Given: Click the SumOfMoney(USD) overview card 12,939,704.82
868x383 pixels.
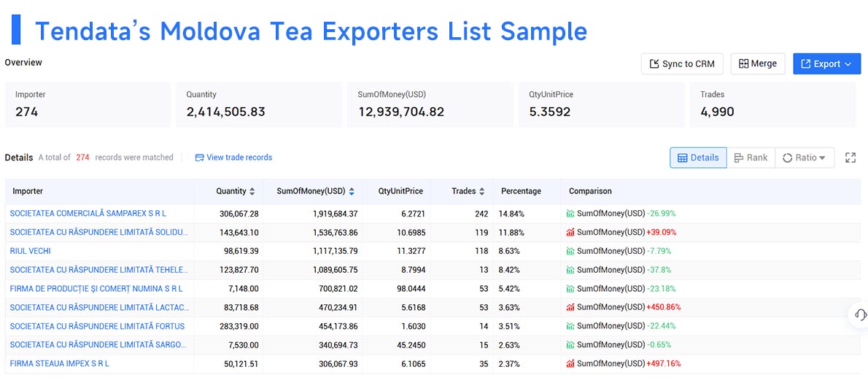Looking at the screenshot, I should pyautogui.click(x=430, y=104).
